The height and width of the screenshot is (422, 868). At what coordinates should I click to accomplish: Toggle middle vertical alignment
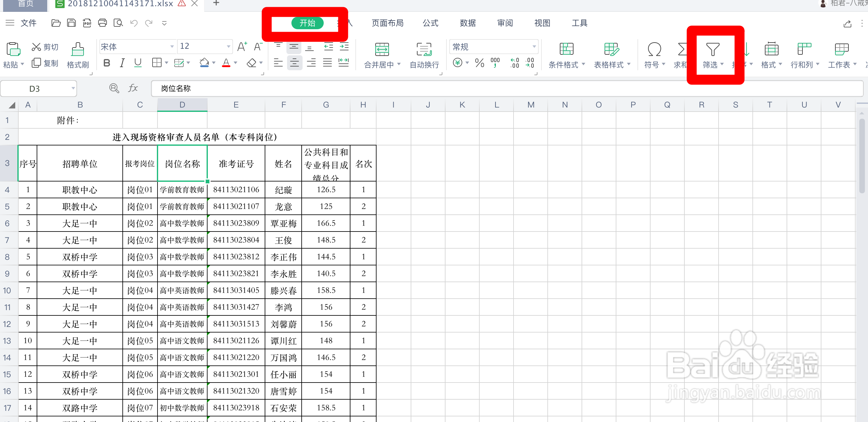(294, 47)
